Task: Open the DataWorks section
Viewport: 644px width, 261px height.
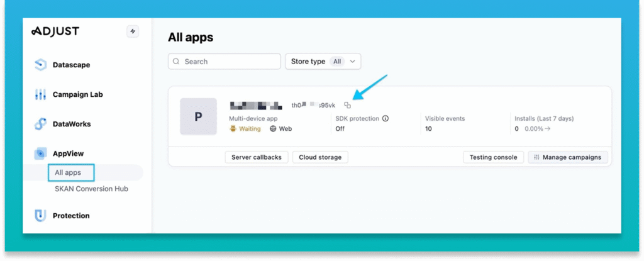Action: (x=72, y=124)
